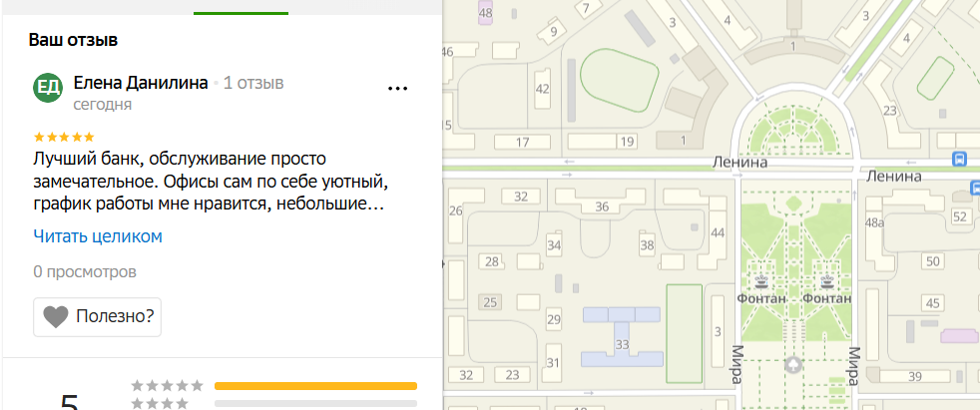980x410 pixels.
Task: Click the yellow five-star rating bar
Action: 315,386
